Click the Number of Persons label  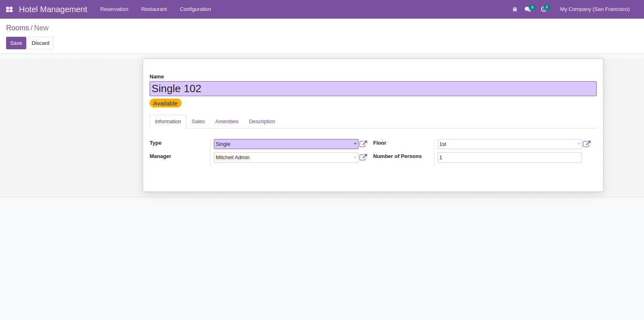(x=397, y=156)
